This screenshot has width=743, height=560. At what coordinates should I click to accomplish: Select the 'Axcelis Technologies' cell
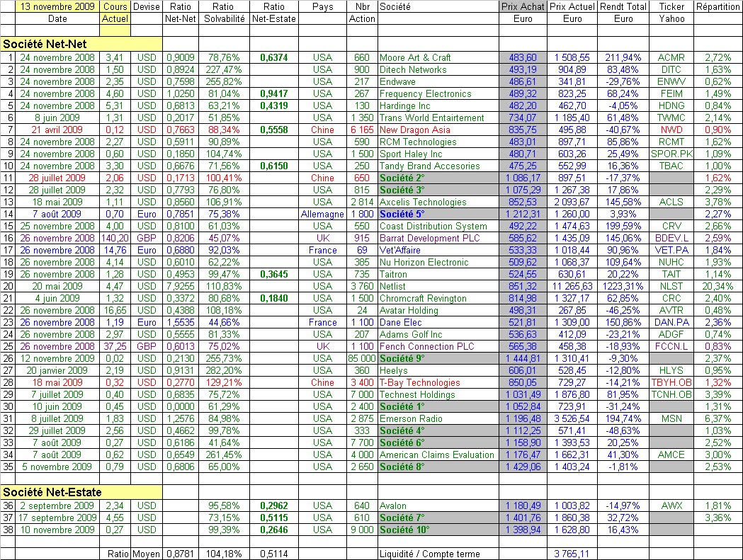tap(438, 202)
